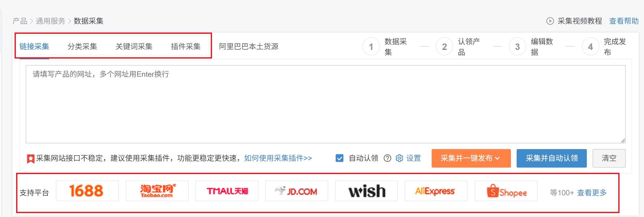Click the JD.COM logo tile

pos(297,191)
